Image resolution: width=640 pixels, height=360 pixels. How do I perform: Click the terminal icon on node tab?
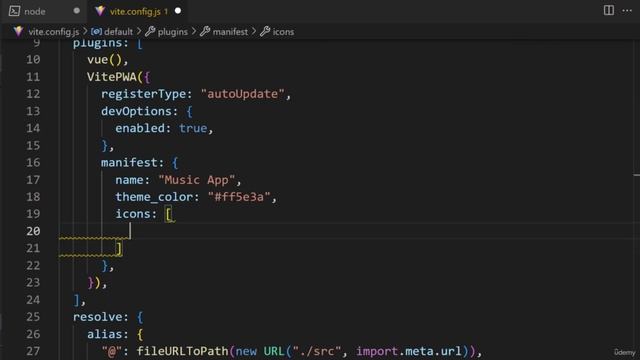click(14, 11)
